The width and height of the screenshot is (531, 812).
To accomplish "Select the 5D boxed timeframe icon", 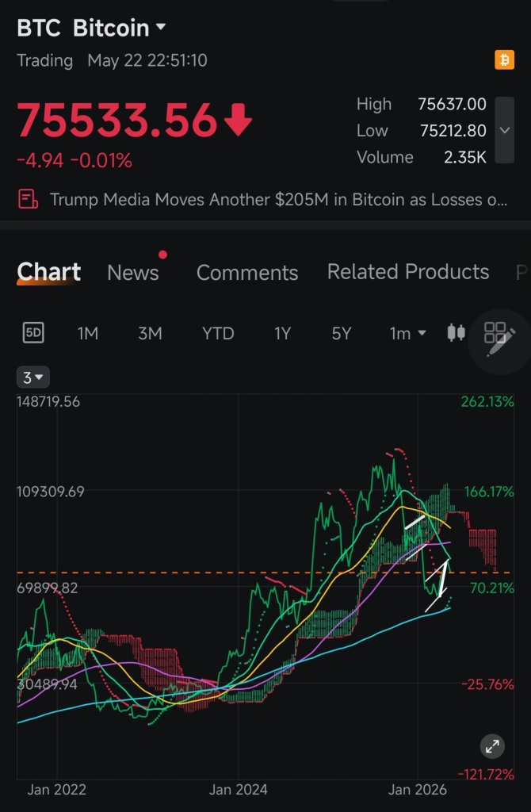I will (33, 332).
